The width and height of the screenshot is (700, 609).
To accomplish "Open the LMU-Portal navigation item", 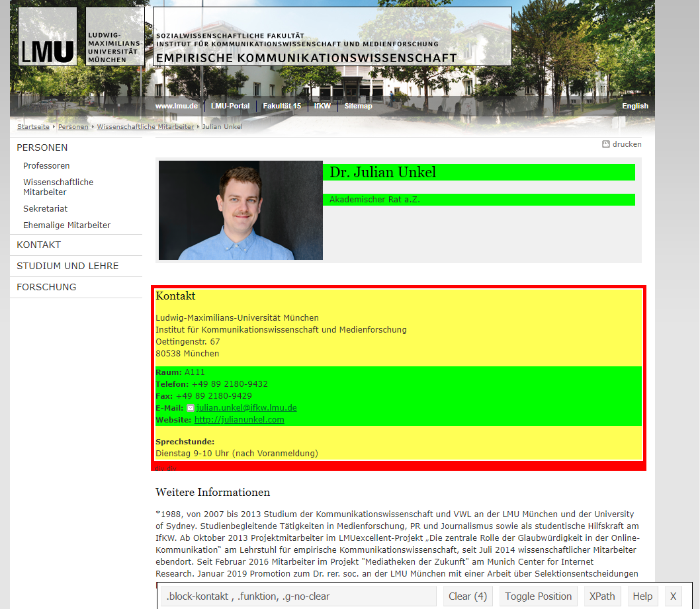I will click(230, 106).
